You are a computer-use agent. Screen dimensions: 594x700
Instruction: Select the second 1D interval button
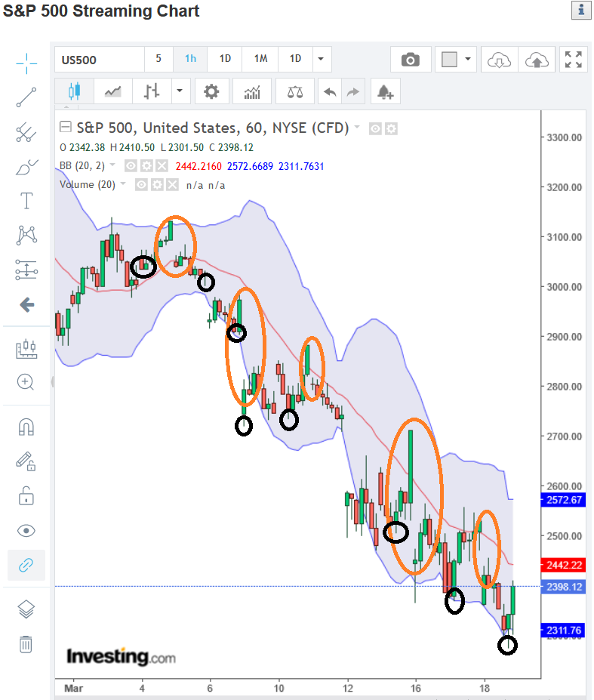(x=295, y=59)
